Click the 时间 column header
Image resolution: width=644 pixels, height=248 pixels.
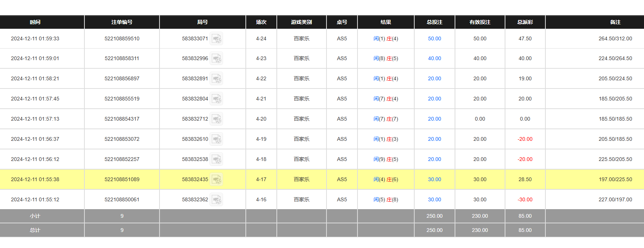[35, 22]
